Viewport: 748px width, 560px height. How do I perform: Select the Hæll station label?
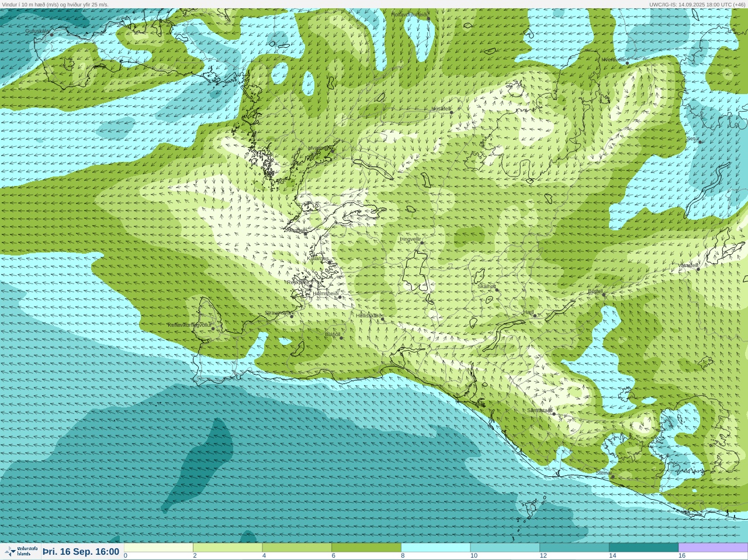(x=528, y=313)
